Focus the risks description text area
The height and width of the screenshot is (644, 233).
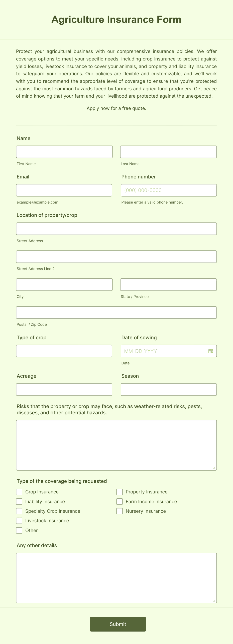[116, 444]
